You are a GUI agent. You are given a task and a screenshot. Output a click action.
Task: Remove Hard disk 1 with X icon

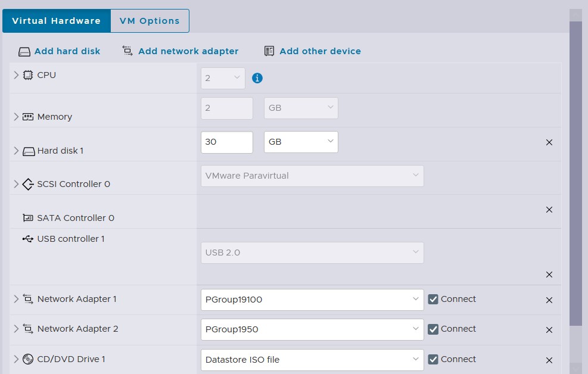click(549, 142)
